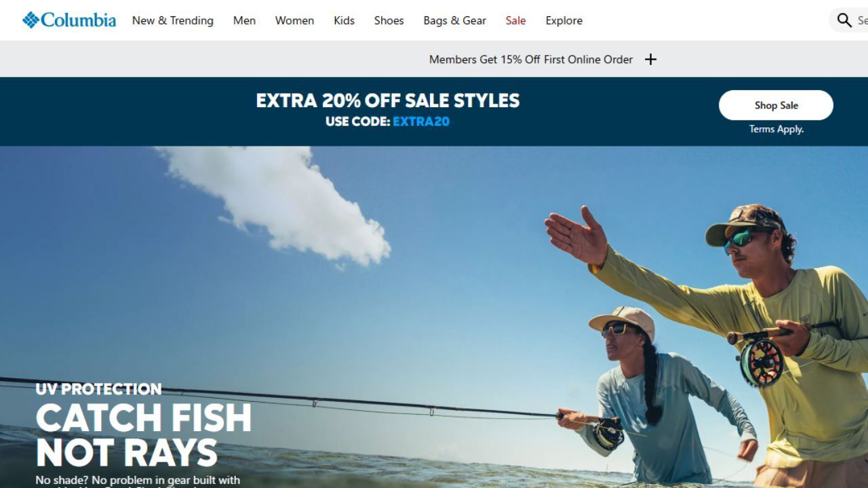Screen dimensions: 868x488
Task: Open the Explore menu
Action: tap(564, 20)
